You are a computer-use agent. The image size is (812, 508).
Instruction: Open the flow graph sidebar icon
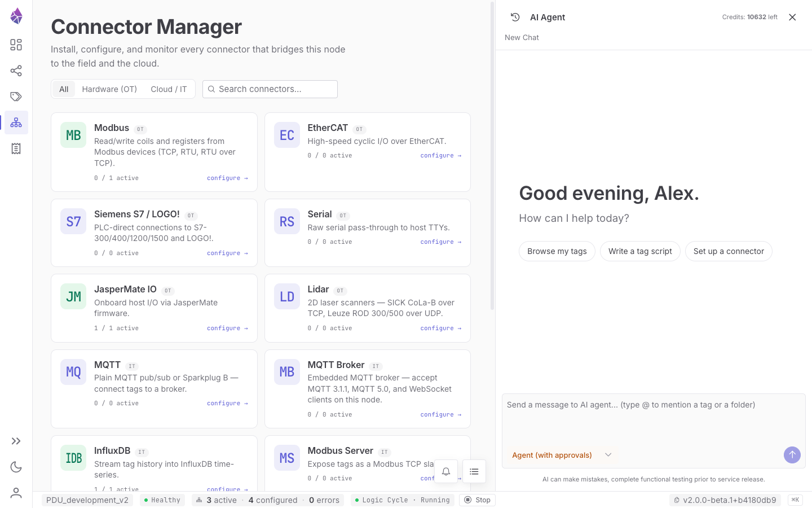pyautogui.click(x=16, y=71)
